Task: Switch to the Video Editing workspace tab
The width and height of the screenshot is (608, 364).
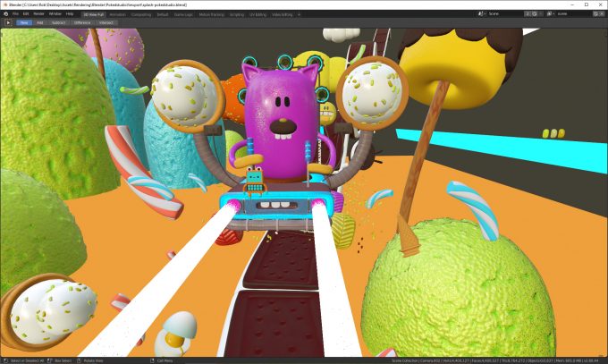Action: click(x=282, y=14)
